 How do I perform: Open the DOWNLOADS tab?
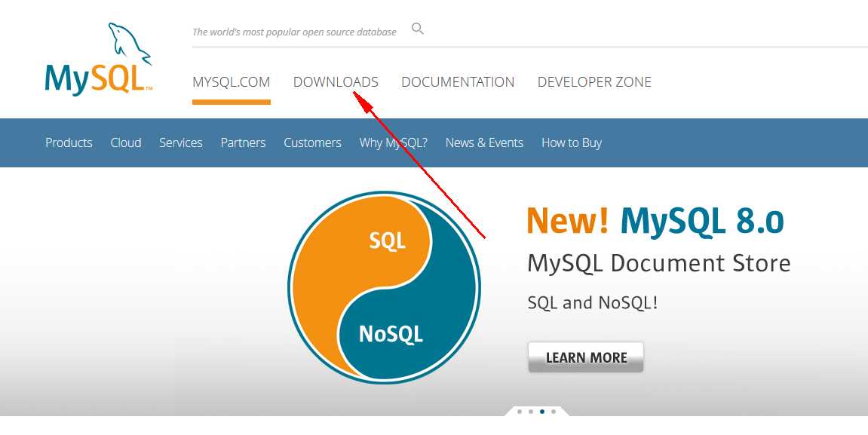(336, 82)
